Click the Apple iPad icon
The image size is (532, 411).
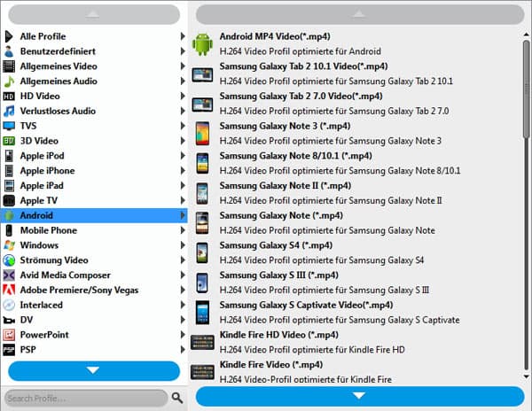pos(9,186)
